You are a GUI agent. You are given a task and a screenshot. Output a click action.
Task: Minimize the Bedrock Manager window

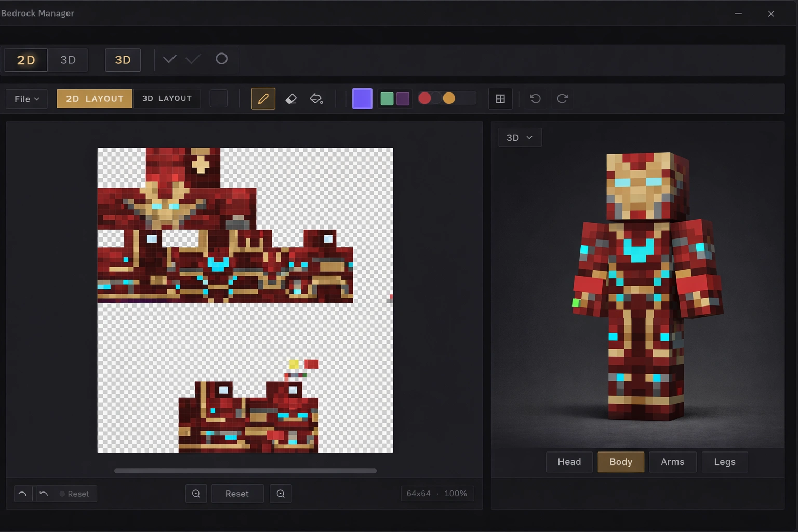coord(738,14)
